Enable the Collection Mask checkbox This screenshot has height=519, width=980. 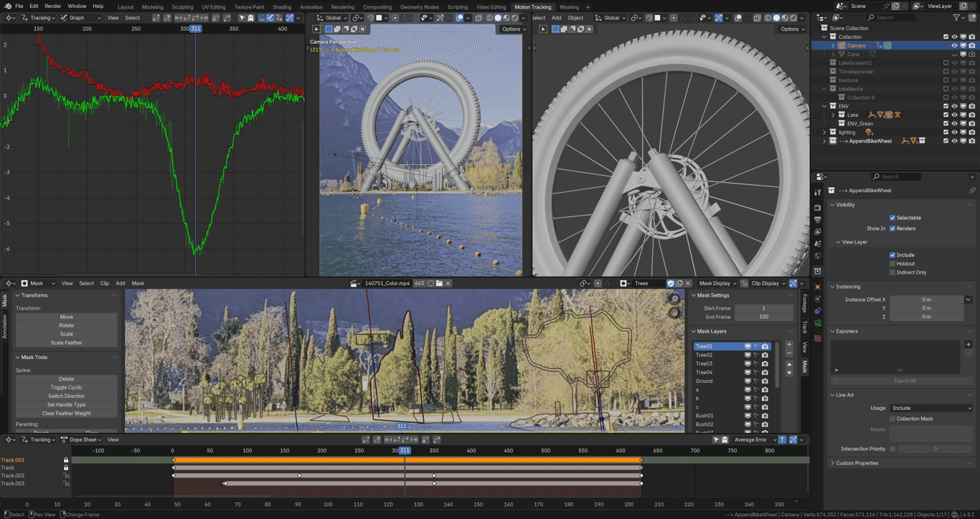coord(892,419)
